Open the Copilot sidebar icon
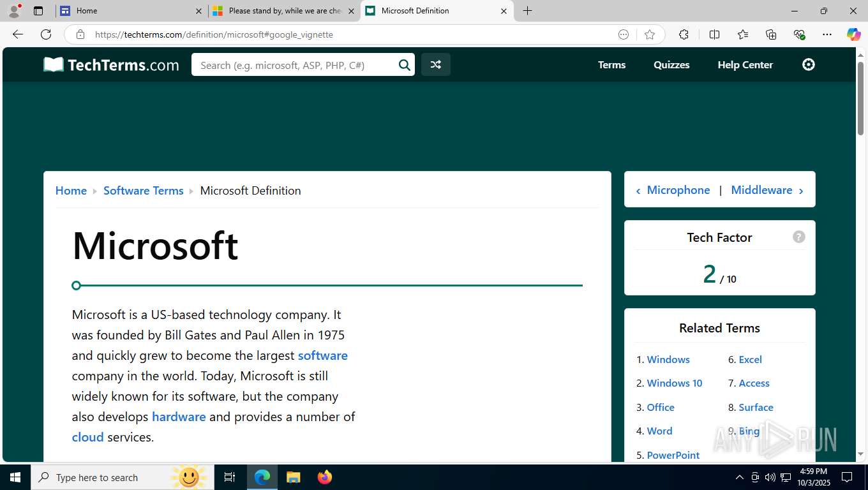 coord(853,34)
